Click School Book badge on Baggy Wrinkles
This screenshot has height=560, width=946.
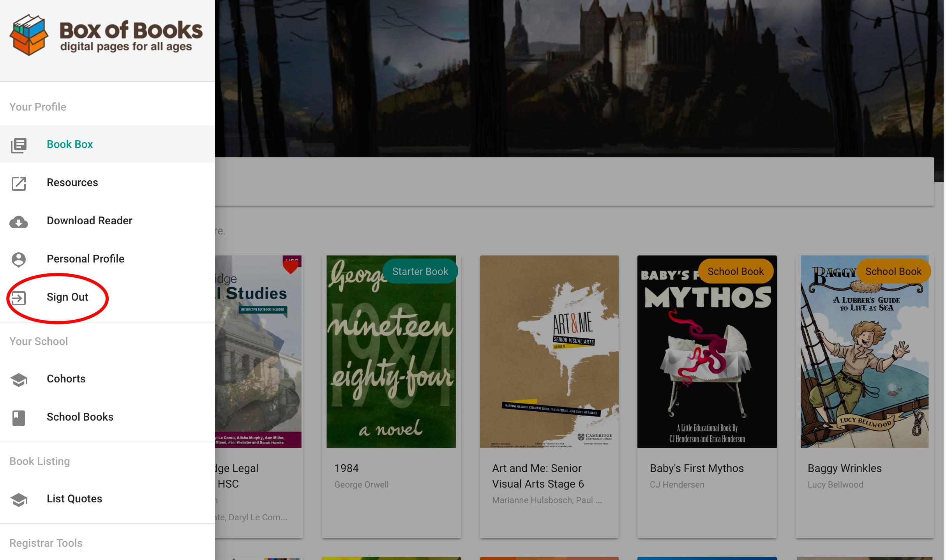click(893, 271)
